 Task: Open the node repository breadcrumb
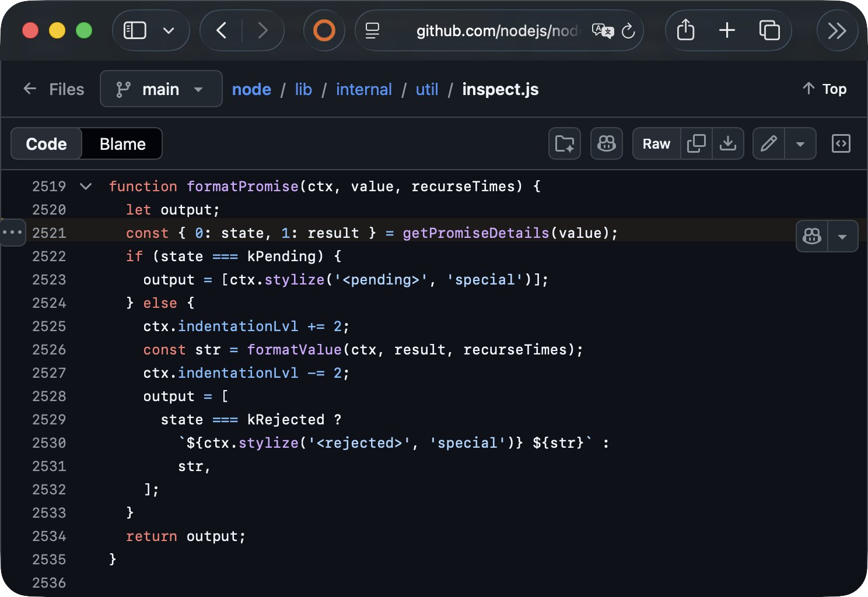[x=251, y=89]
